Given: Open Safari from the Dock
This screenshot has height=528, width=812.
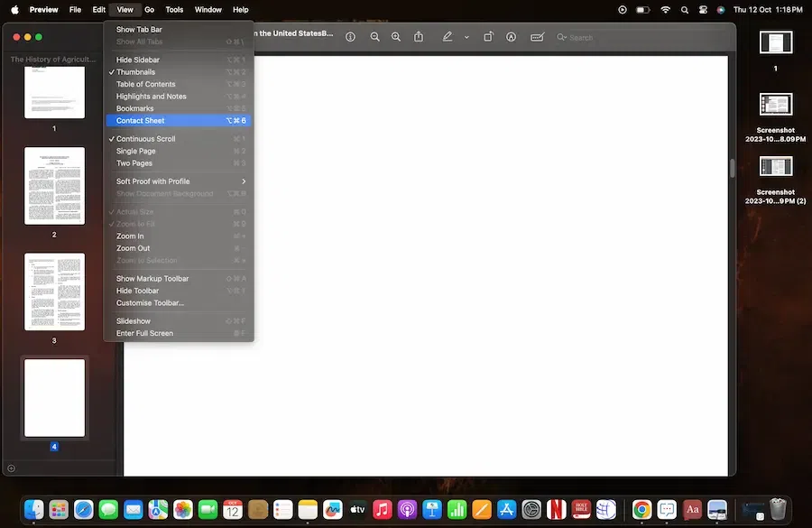Looking at the screenshot, I should [x=83, y=510].
